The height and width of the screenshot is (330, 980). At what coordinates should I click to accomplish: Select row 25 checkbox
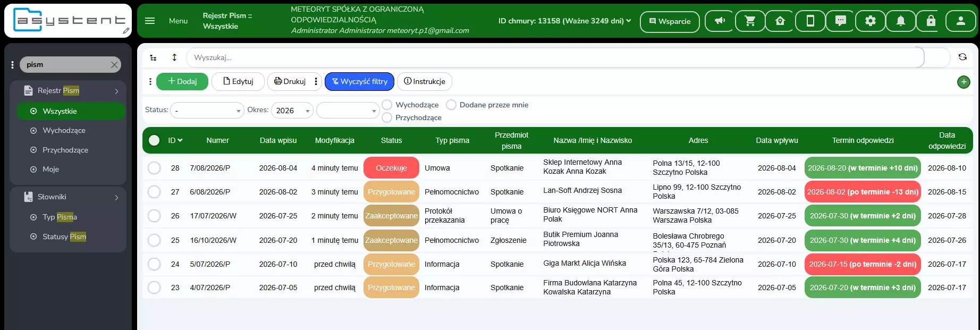tap(154, 240)
